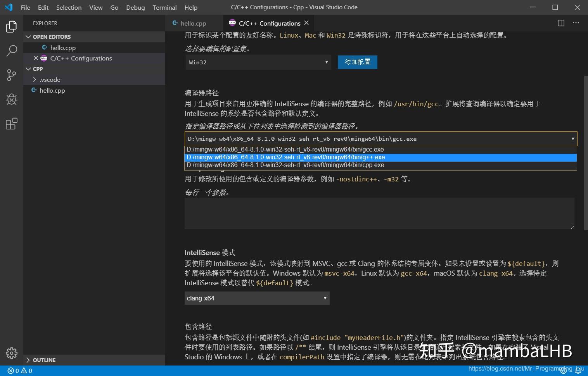Click the 编译器路径 section heading
The width and height of the screenshot is (588, 376).
point(202,93)
